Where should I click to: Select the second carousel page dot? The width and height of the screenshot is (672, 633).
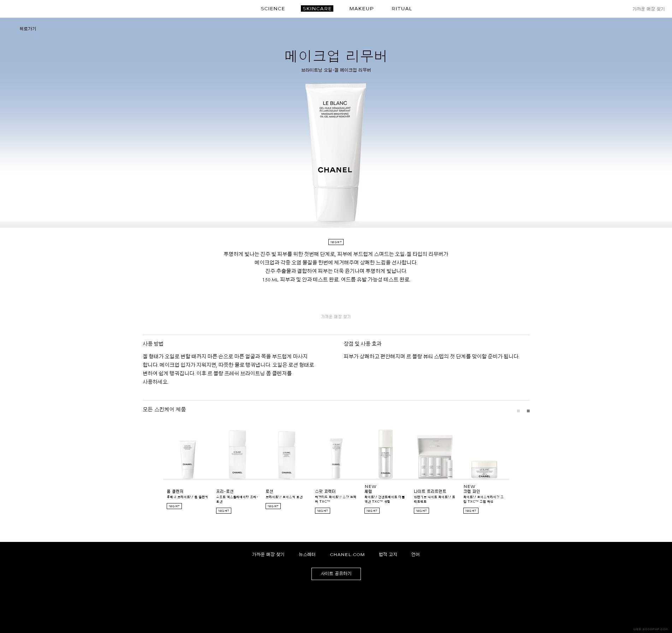(x=528, y=411)
